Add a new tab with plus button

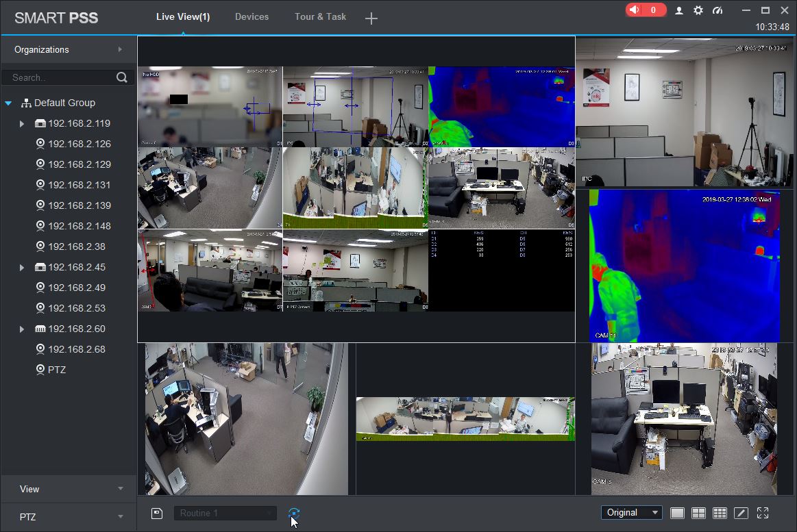pyautogui.click(x=371, y=18)
